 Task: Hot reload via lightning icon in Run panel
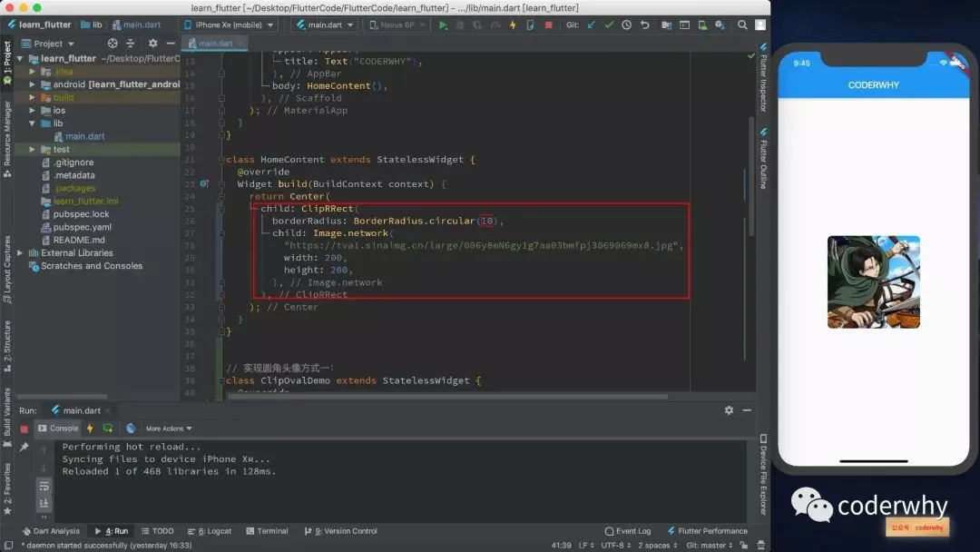point(89,429)
